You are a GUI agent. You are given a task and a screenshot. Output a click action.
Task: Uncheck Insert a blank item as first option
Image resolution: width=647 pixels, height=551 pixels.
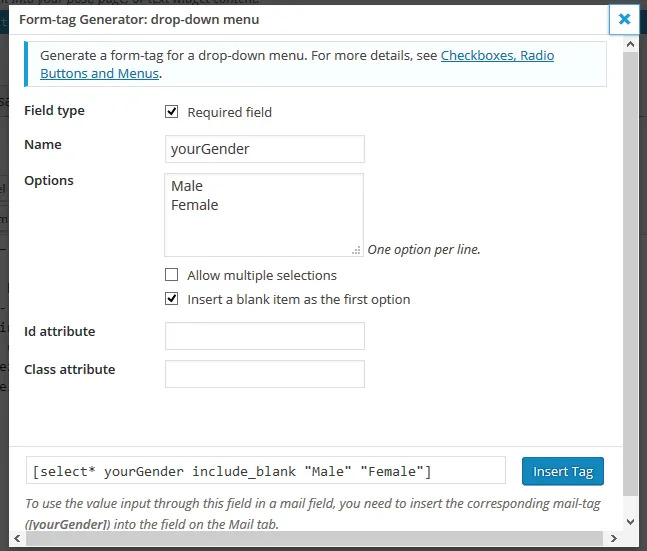172,299
